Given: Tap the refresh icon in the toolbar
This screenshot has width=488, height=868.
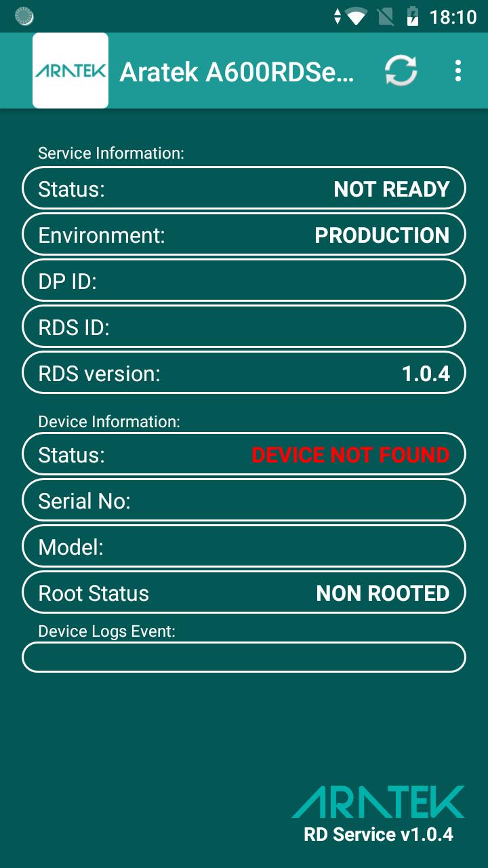Looking at the screenshot, I should pyautogui.click(x=401, y=71).
